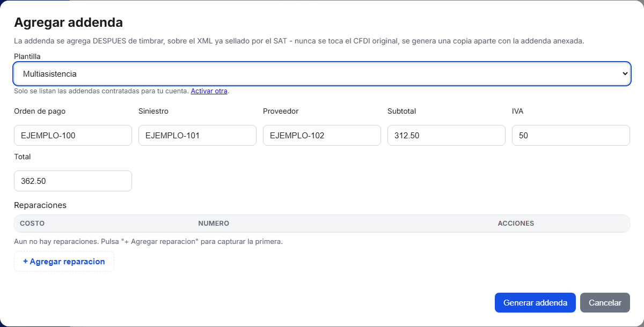Click the "Plantilla" label
644x327 pixels.
27,56
